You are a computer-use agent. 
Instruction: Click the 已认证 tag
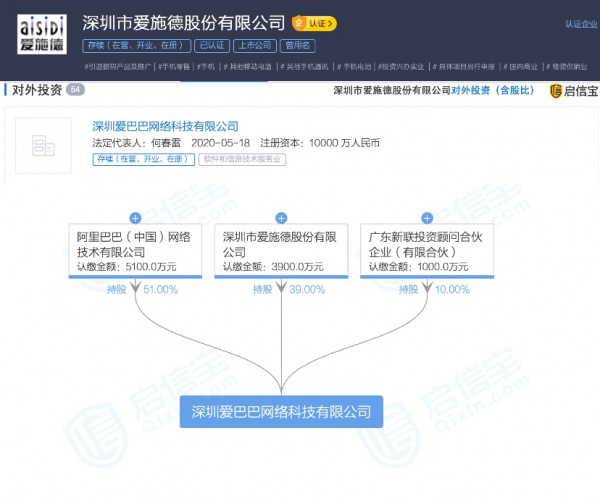[x=212, y=46]
